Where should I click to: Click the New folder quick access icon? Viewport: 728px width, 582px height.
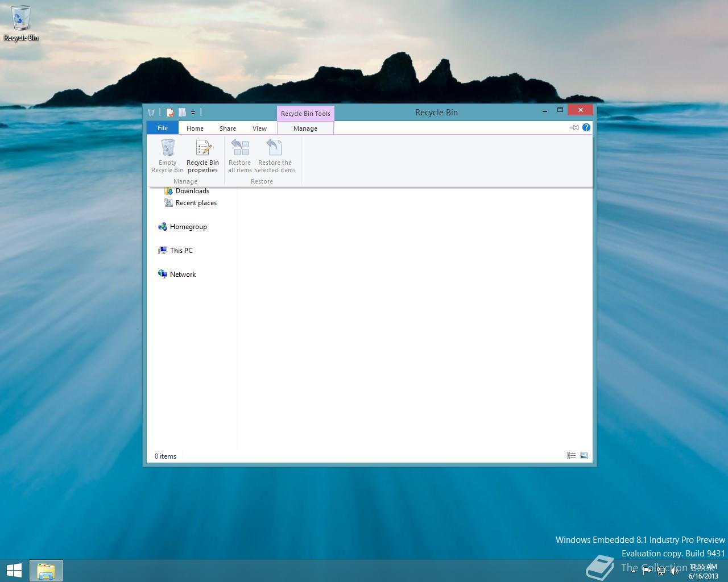pos(182,113)
